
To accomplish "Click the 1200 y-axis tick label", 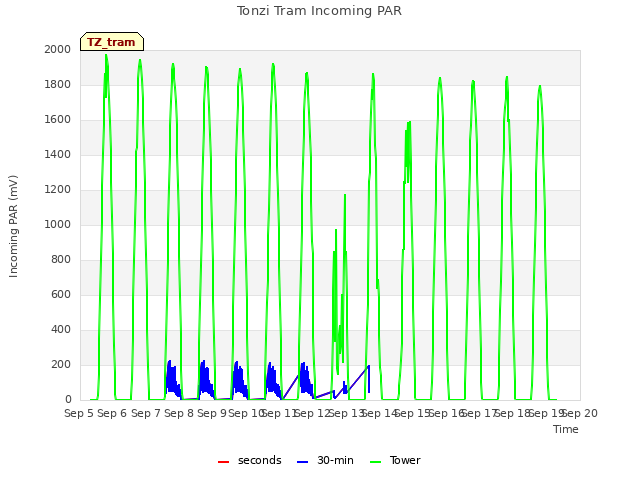I will pyautogui.click(x=58, y=189).
